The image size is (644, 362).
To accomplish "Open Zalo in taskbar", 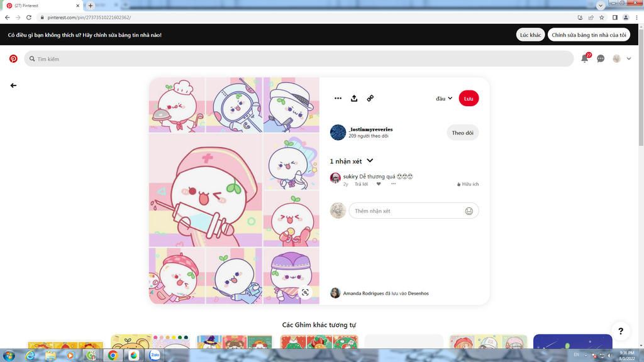I will coord(155,356).
